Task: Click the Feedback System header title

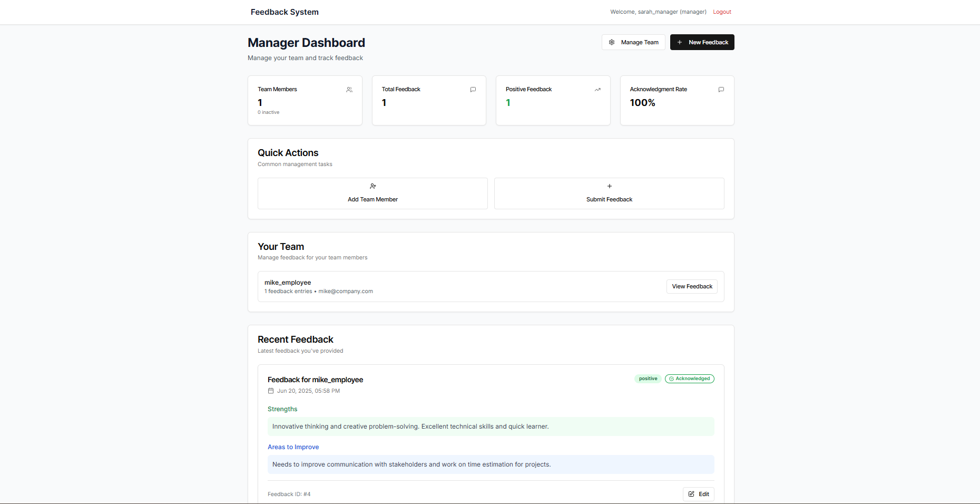Action: click(x=285, y=12)
